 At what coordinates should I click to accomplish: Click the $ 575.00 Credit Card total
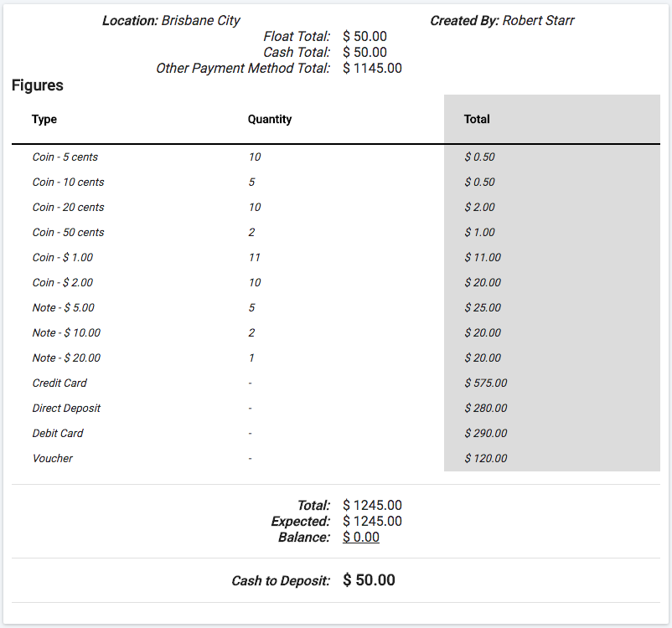pyautogui.click(x=486, y=383)
